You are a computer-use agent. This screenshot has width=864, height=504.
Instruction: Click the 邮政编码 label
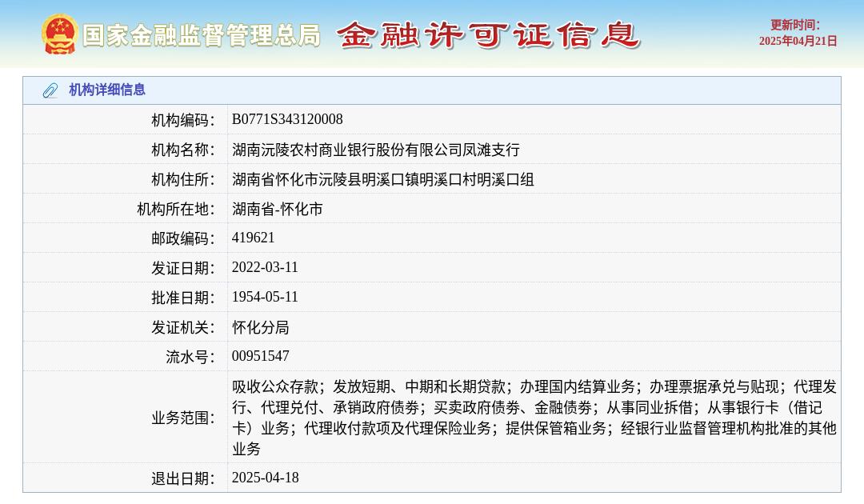(x=183, y=238)
